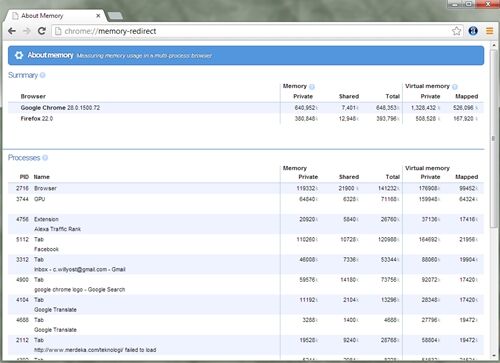Screen dimensions: 500x363
Task: Click the PID column header
Action: 24,177
